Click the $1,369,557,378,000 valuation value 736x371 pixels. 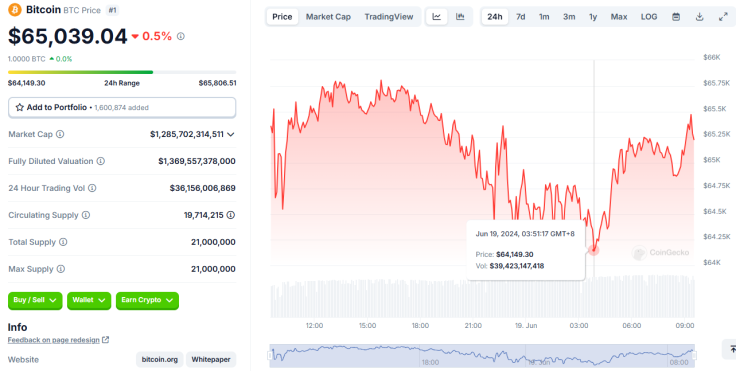(197, 161)
